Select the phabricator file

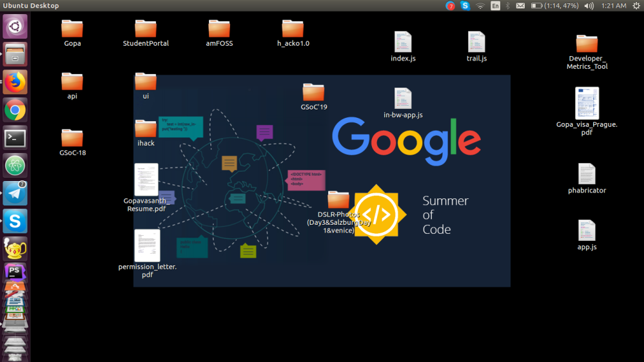[x=587, y=178]
